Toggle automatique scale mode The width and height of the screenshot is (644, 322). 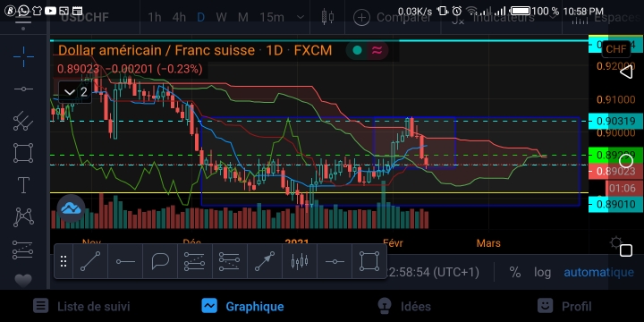coord(598,272)
